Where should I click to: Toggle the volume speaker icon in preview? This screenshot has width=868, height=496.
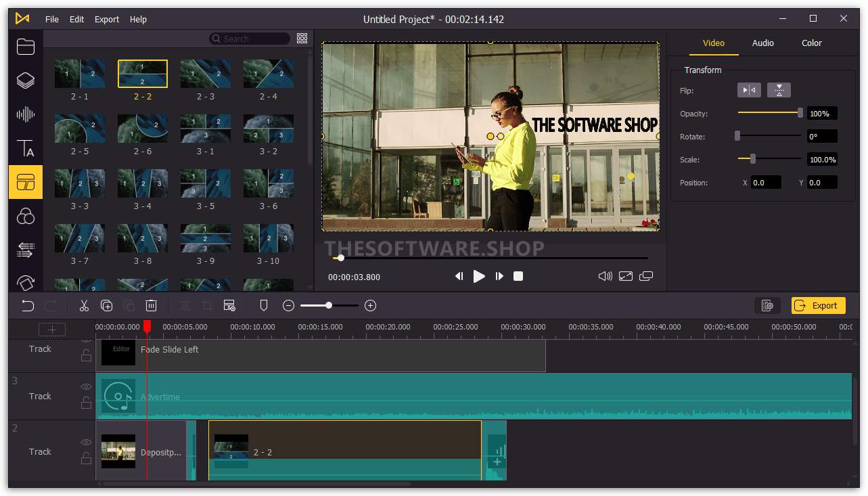pyautogui.click(x=606, y=276)
